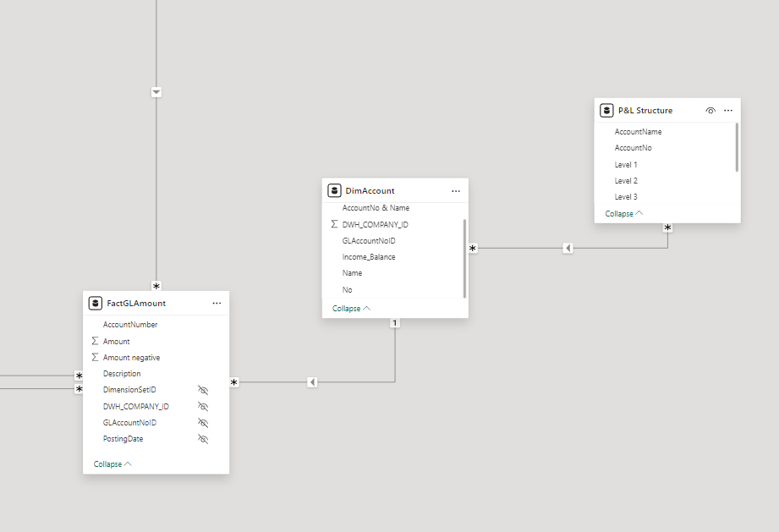Click the FactGLAmount table icon
The height and width of the screenshot is (532, 779).
coord(96,303)
